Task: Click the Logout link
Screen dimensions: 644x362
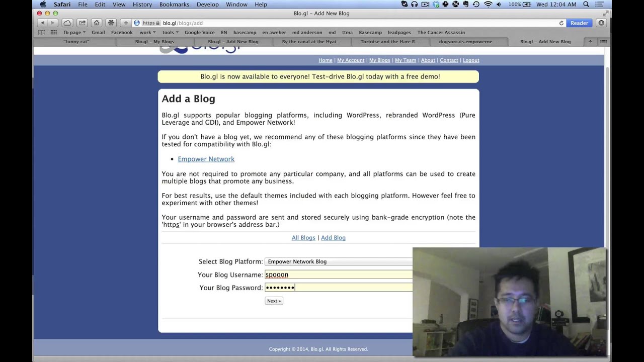Action: pos(471,60)
